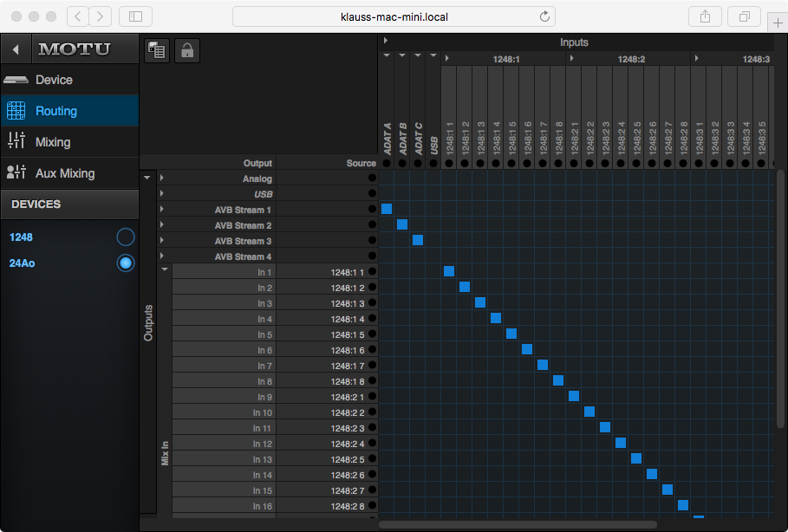The image size is (788, 532).
Task: Expand the AVB Stream 4 output row
Action: 162,256
